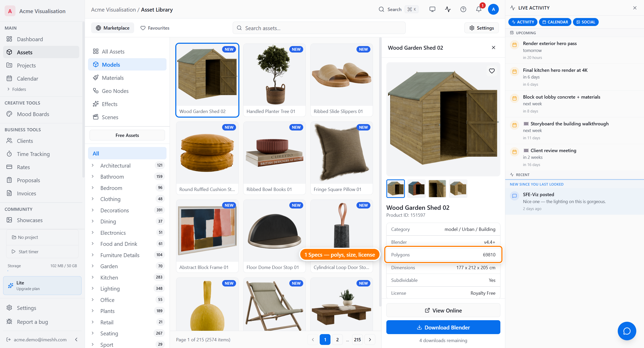The width and height of the screenshot is (644, 348).
Task: Expand the Bathroom category
Action: point(93,176)
